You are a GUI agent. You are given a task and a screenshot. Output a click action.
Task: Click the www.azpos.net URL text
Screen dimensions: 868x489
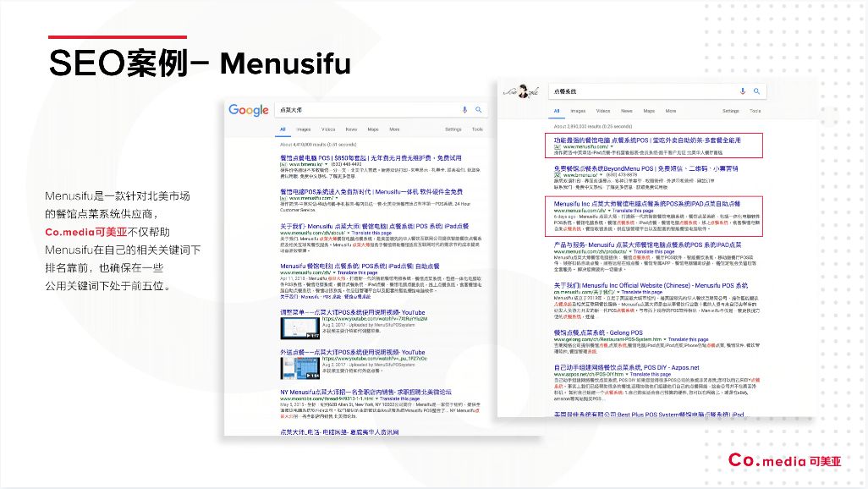tap(589, 375)
